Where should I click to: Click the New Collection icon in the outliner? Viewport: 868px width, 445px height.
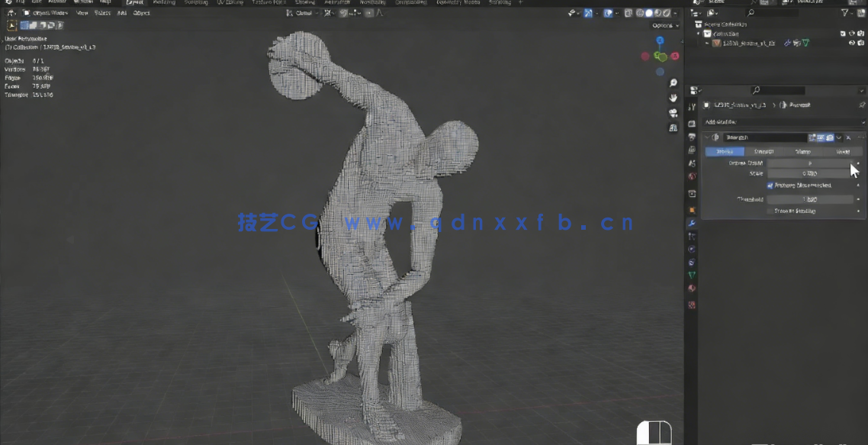860,13
